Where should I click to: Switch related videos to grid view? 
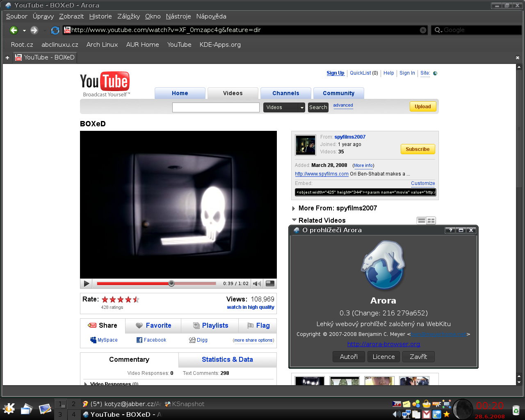[431, 221]
